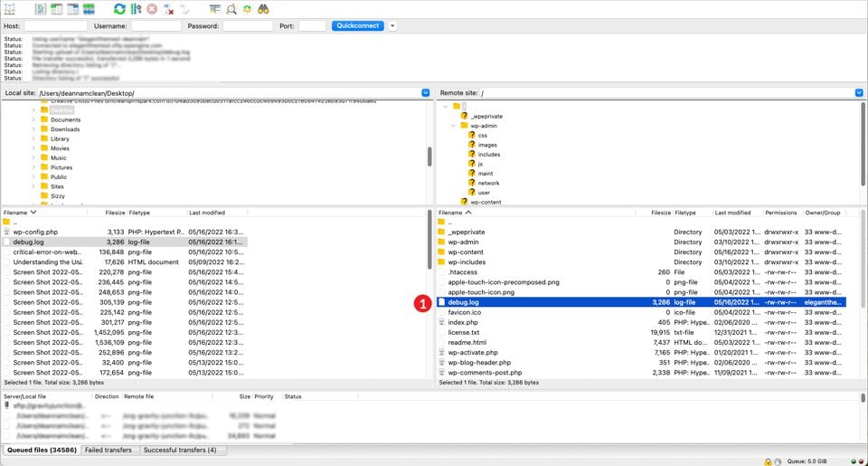Screen dimensions: 868x466
Task: Click the binoculars file search icon
Action: click(263, 9)
